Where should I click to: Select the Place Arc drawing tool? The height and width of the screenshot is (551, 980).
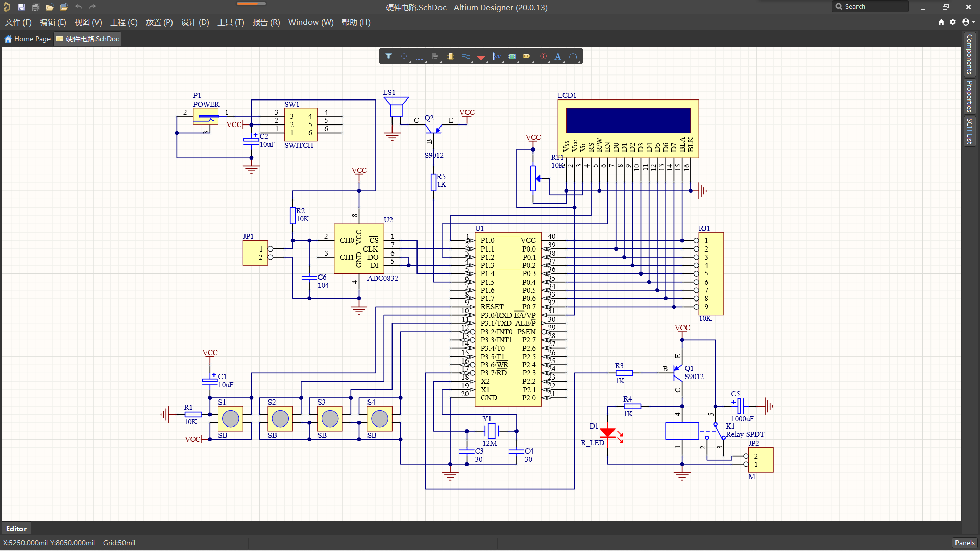[573, 56]
